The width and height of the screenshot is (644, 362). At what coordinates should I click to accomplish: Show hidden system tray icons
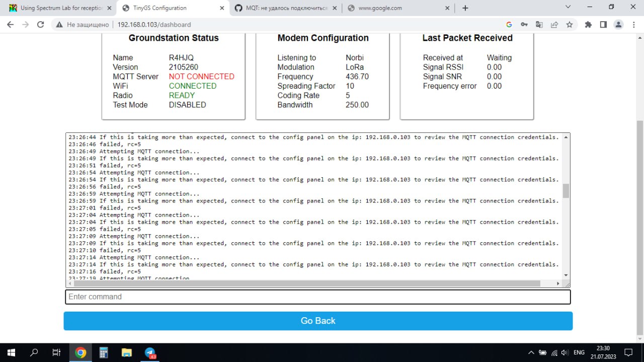pyautogui.click(x=531, y=352)
